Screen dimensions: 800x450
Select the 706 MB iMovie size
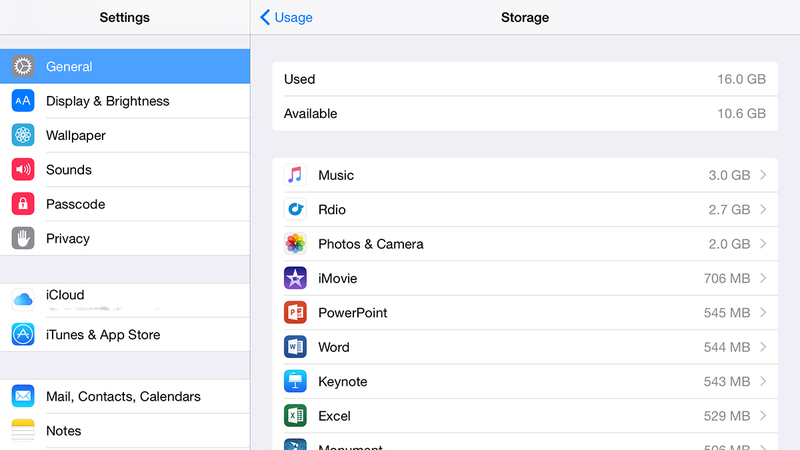click(x=727, y=278)
